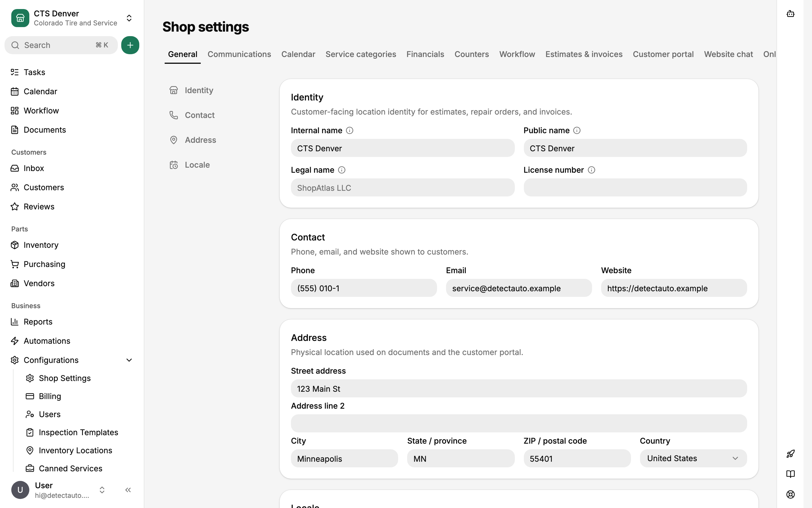This screenshot has width=812, height=508.
Task: Select the Financials tab
Action: pos(425,54)
